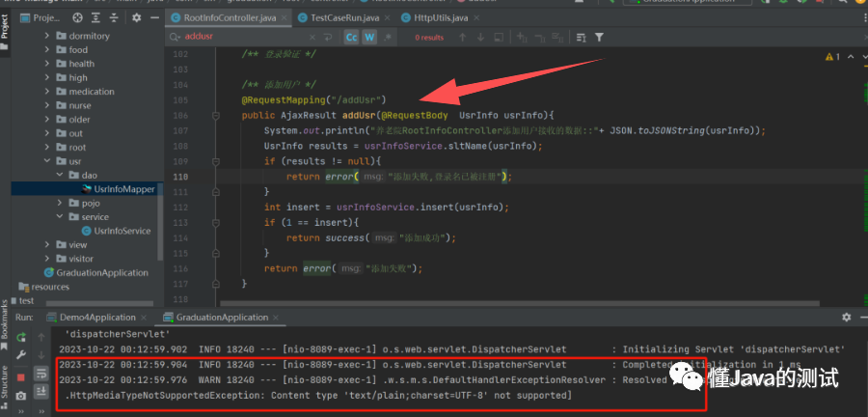The image size is (868, 417).
Task: Toggle Match Case (Cc) in find bar
Action: (x=351, y=37)
